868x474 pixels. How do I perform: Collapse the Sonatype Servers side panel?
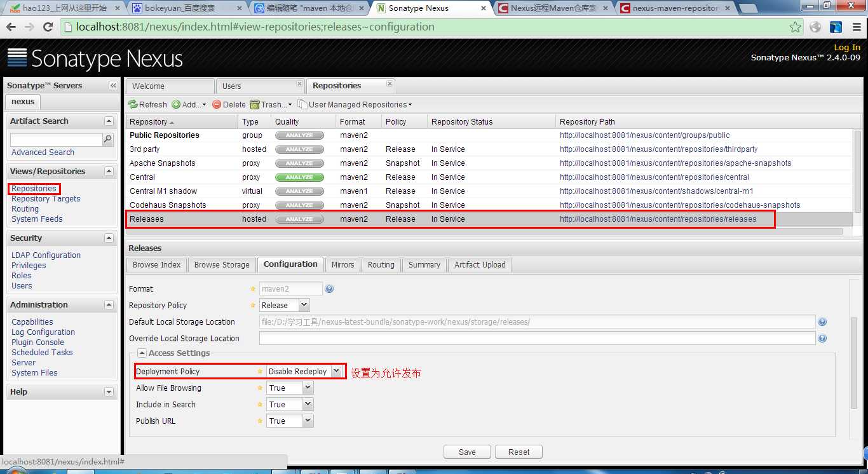113,85
